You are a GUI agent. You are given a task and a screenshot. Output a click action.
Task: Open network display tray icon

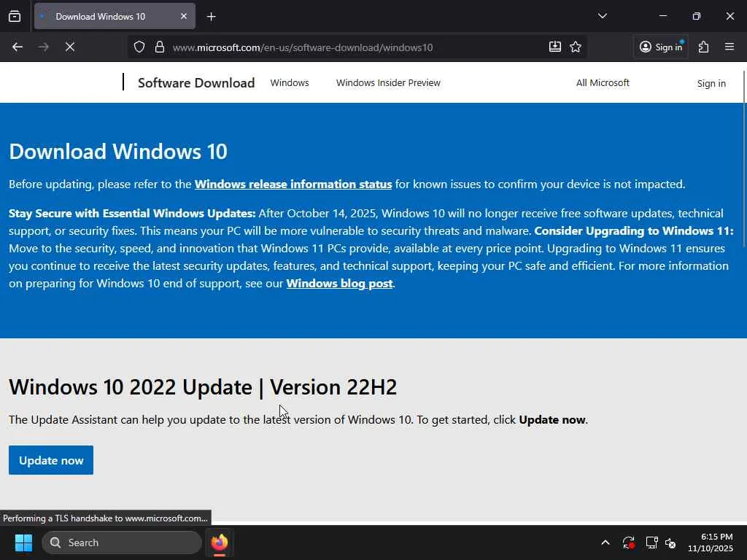coord(651,542)
